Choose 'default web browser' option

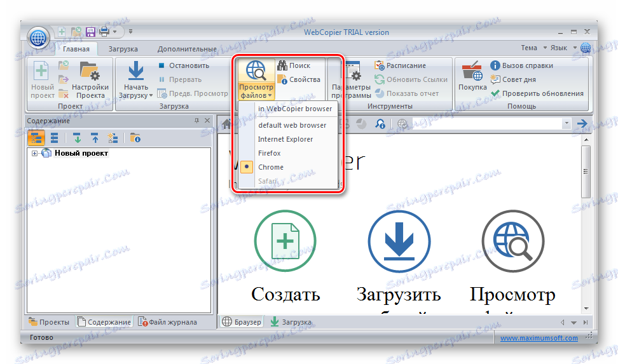[292, 125]
